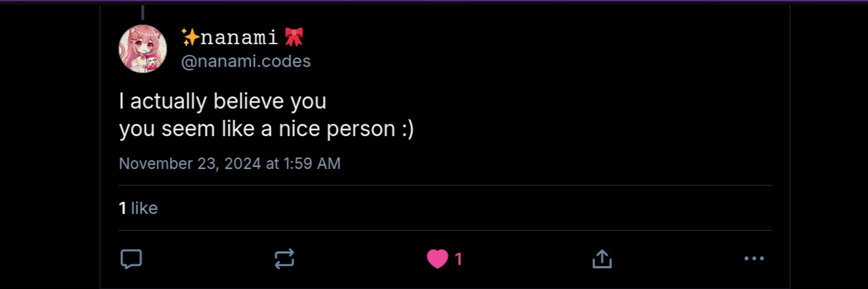Image resolution: width=868 pixels, height=289 pixels.
Task: Click the bold '1' in the likes summary
Action: click(123, 208)
